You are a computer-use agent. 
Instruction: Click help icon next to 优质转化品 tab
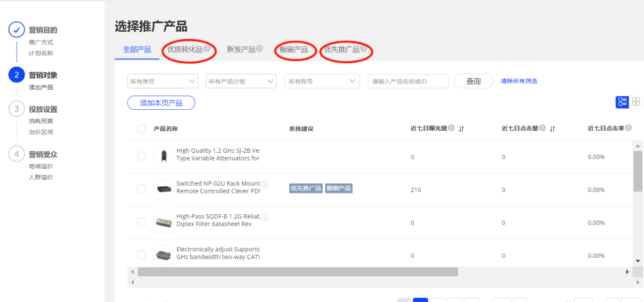(x=206, y=48)
